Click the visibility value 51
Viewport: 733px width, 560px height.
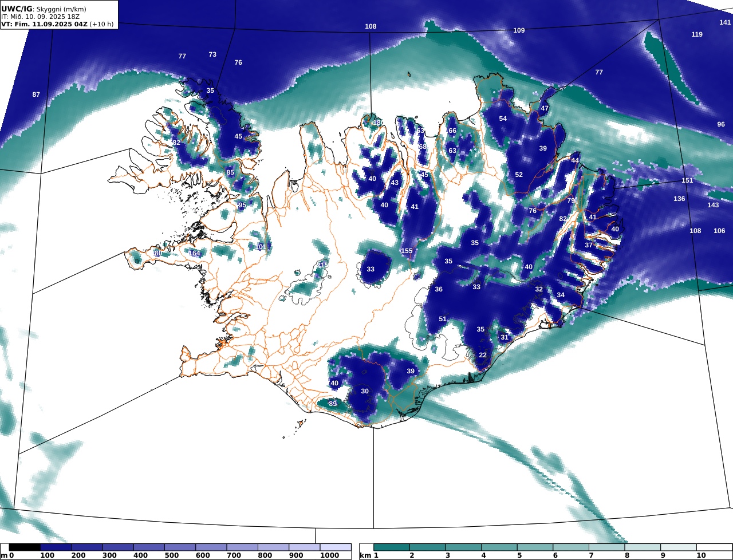coord(443,319)
